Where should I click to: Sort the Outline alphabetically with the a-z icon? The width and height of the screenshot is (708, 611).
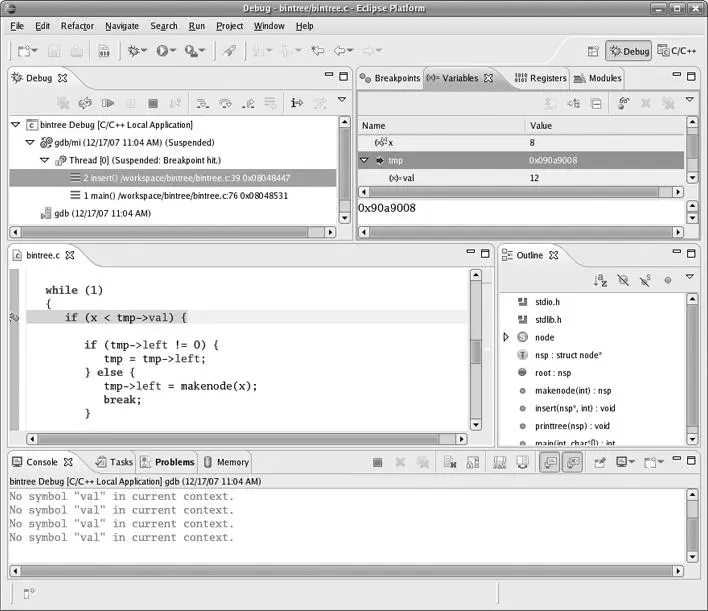(x=601, y=281)
